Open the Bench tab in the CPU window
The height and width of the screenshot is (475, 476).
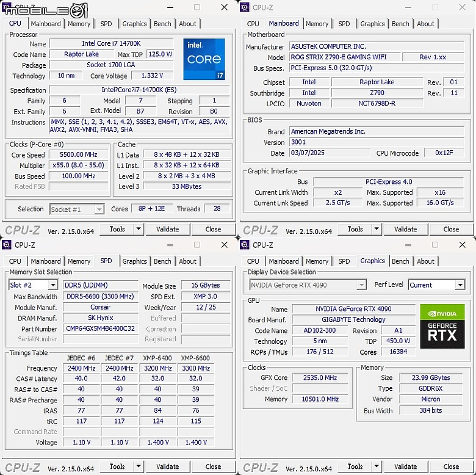point(162,24)
